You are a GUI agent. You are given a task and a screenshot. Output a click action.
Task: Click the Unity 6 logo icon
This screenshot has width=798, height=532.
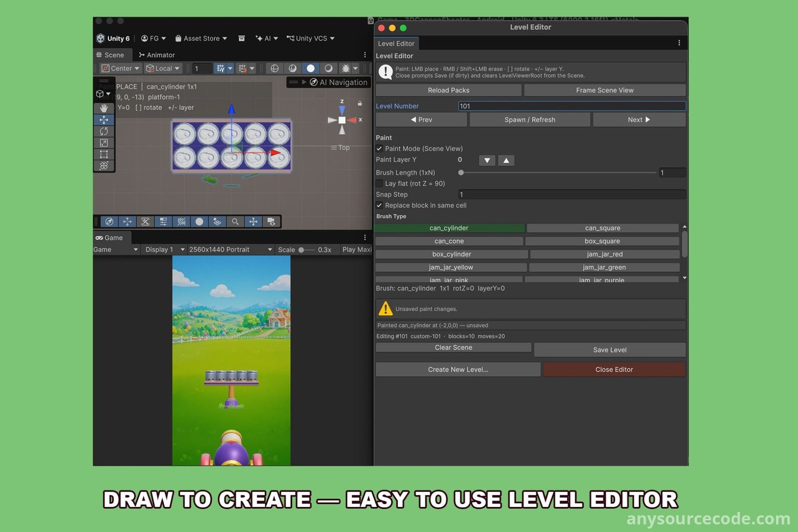coord(100,38)
